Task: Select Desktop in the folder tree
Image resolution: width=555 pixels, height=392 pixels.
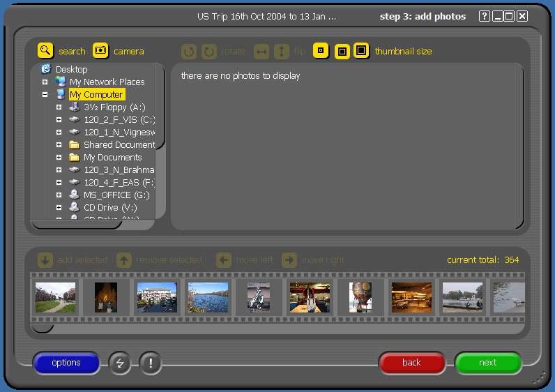Action: (71, 69)
